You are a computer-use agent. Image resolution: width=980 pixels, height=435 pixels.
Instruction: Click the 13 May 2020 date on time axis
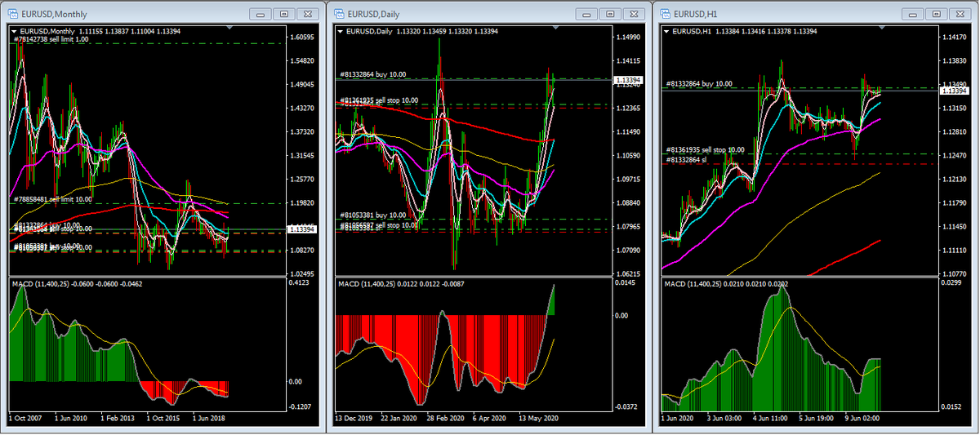pos(540,417)
